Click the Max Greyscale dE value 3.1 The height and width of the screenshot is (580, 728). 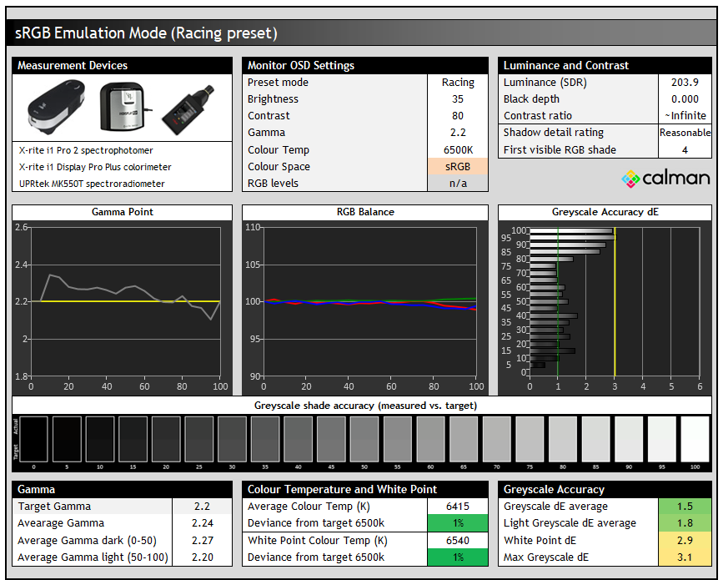click(x=684, y=557)
